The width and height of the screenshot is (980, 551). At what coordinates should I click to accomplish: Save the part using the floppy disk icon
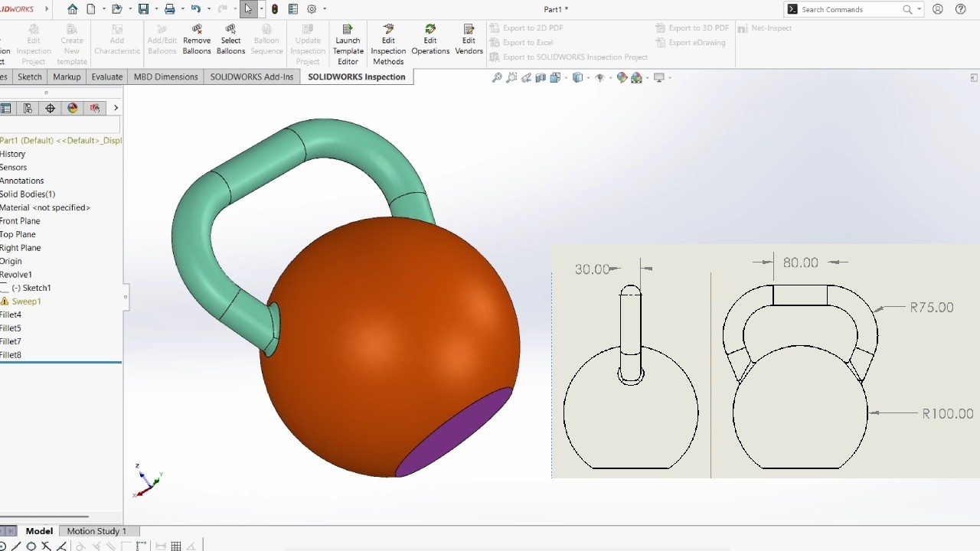point(143,9)
